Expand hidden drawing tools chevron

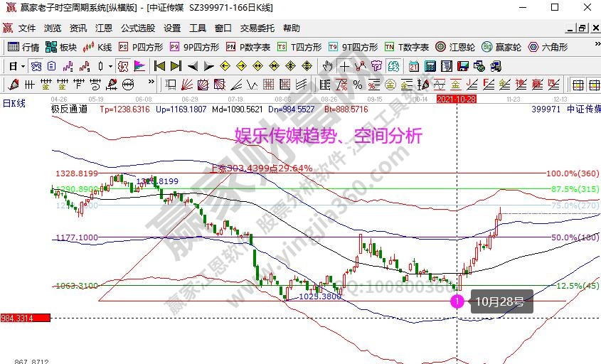pos(151,82)
